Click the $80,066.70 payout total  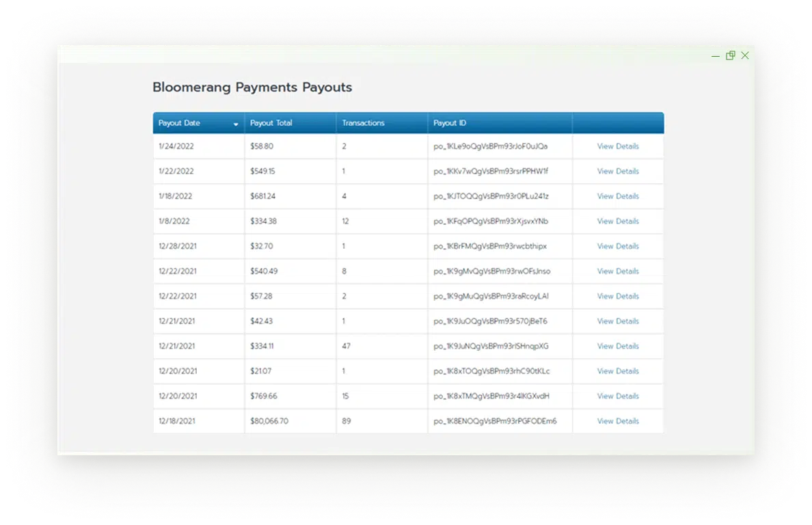pyautogui.click(x=269, y=421)
